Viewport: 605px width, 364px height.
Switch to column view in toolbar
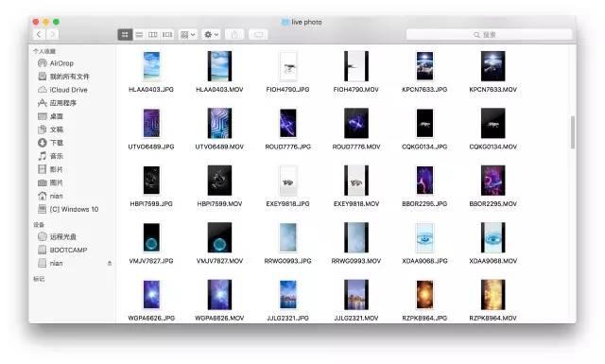(153, 35)
